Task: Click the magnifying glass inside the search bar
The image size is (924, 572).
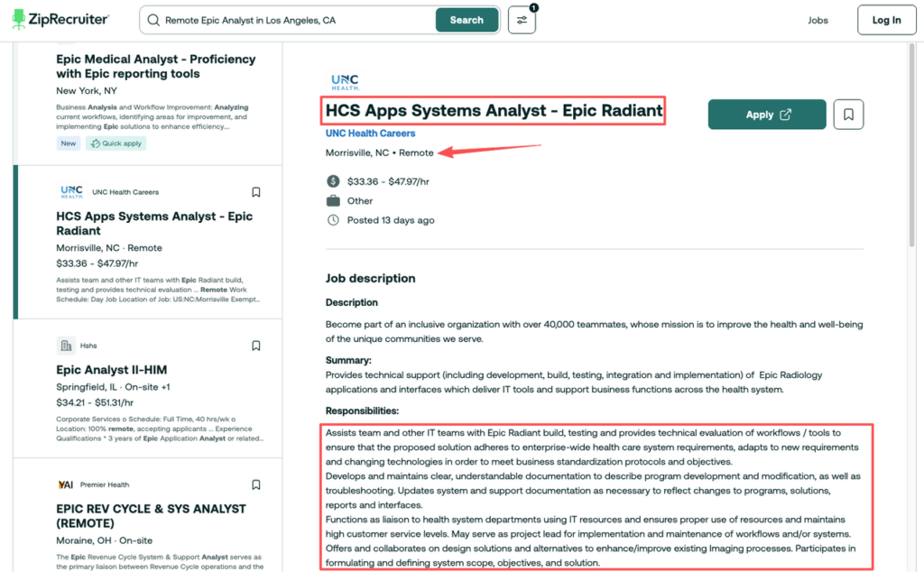Action: (x=155, y=19)
